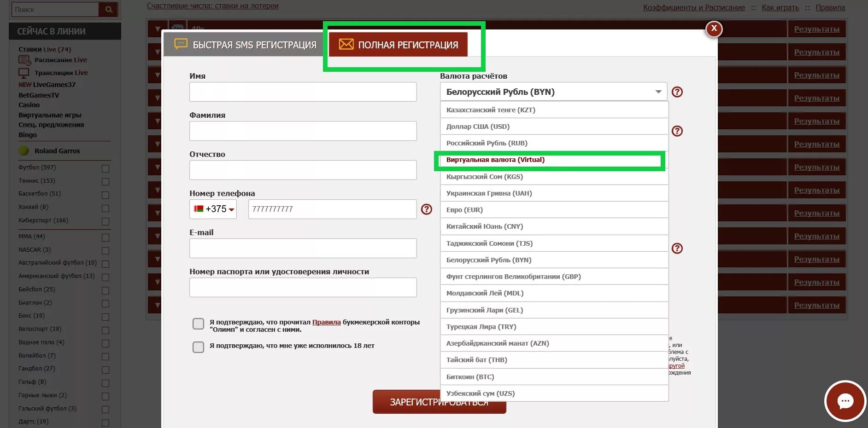Select Виртуальная валюта (Virtual) option
868x428 pixels.
(x=554, y=160)
